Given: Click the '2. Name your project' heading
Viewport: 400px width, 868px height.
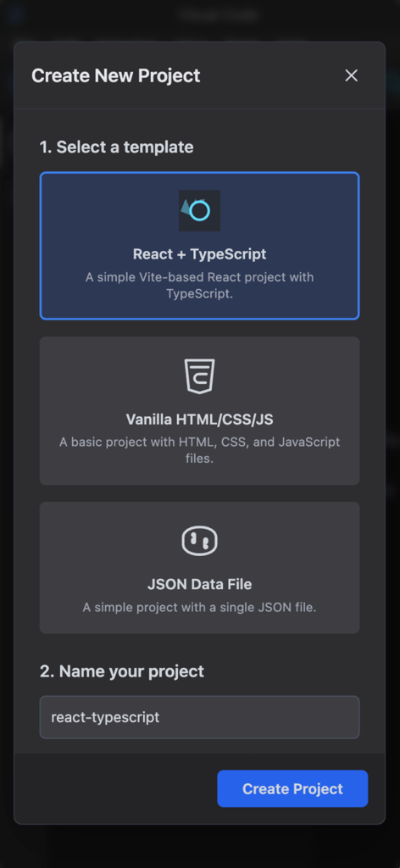Looking at the screenshot, I should coord(122,671).
